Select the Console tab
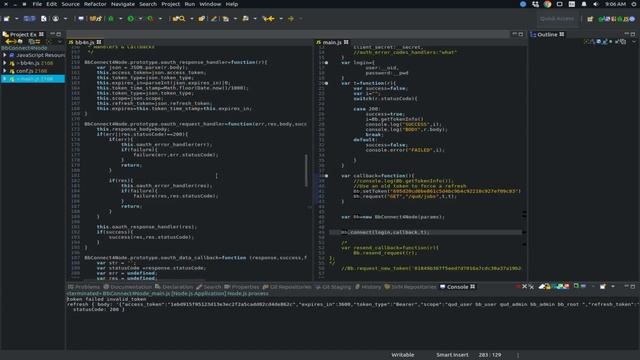The height and width of the screenshot is (360, 640). click(458, 287)
